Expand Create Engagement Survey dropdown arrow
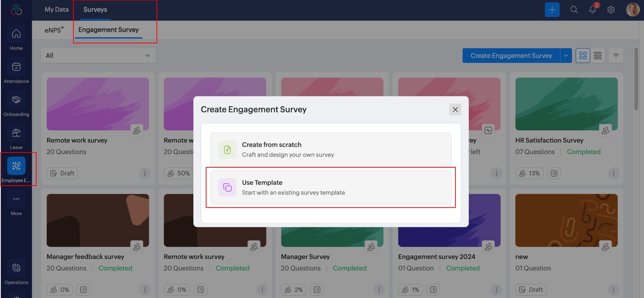The width and height of the screenshot is (644, 298). [566, 56]
